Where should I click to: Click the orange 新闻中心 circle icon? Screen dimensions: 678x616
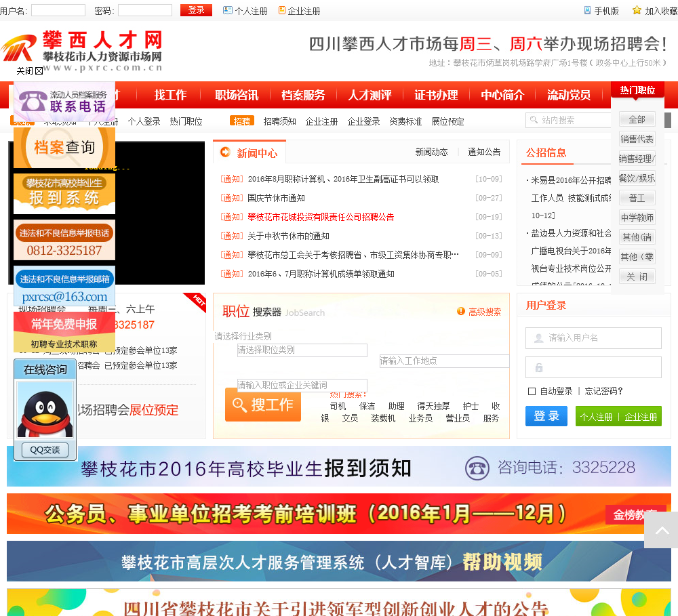(x=225, y=152)
